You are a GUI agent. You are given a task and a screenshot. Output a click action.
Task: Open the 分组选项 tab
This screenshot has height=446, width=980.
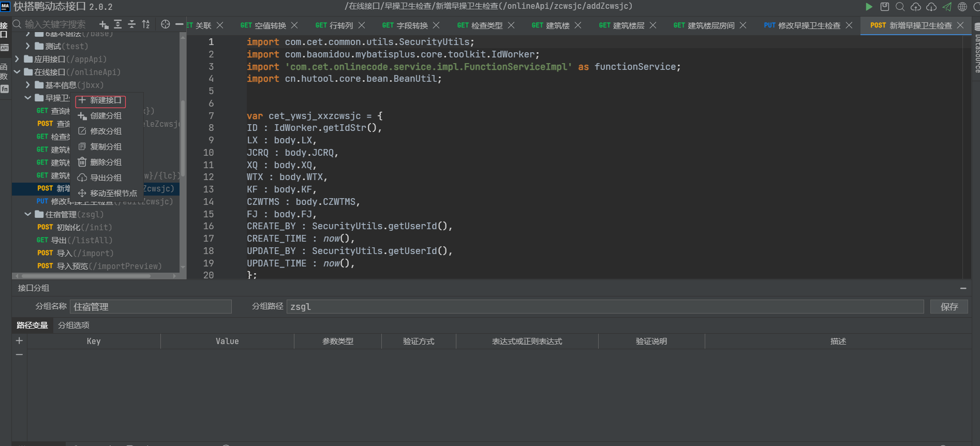tap(73, 325)
